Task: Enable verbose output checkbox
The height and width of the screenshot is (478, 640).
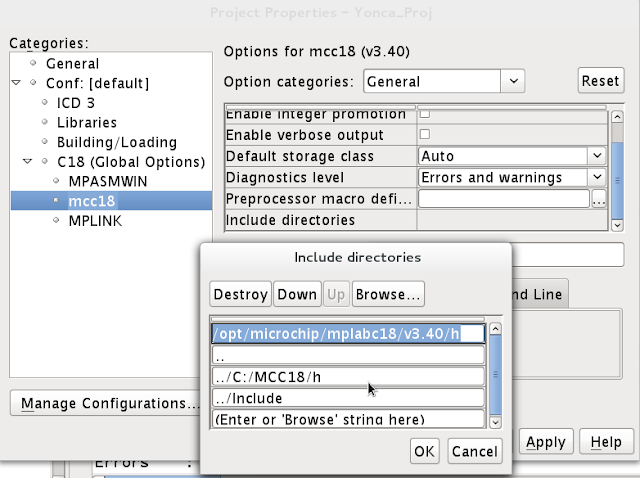Action: (424, 135)
